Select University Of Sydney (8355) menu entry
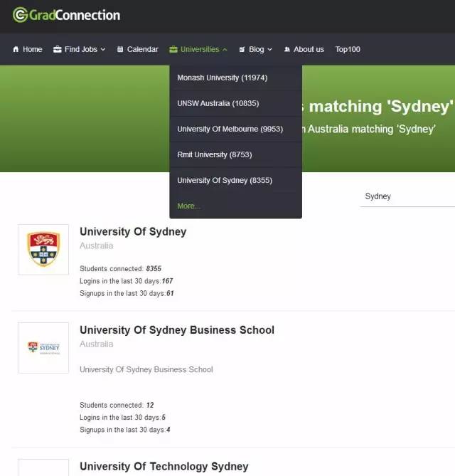Image resolution: width=455 pixels, height=476 pixels. point(236,180)
